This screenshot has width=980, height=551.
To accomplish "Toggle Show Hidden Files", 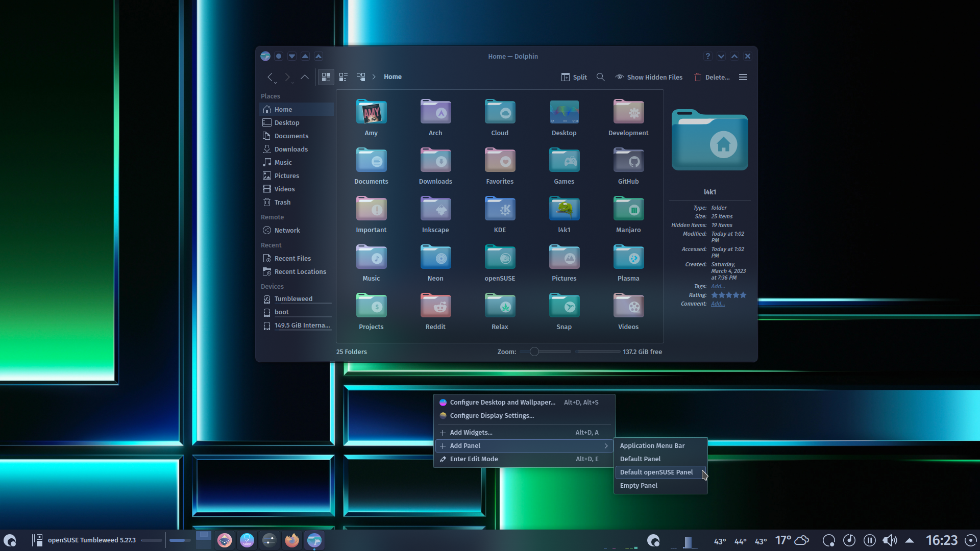I will click(649, 77).
